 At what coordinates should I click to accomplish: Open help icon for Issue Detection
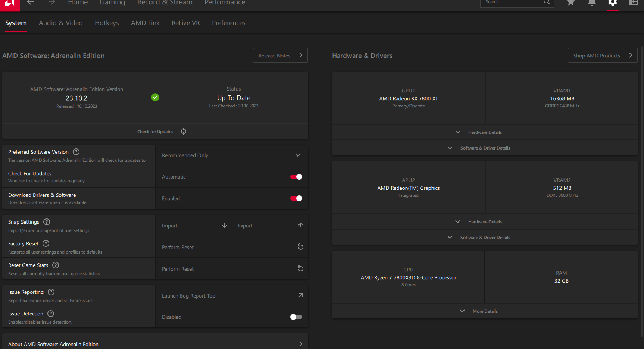pyautogui.click(x=51, y=314)
